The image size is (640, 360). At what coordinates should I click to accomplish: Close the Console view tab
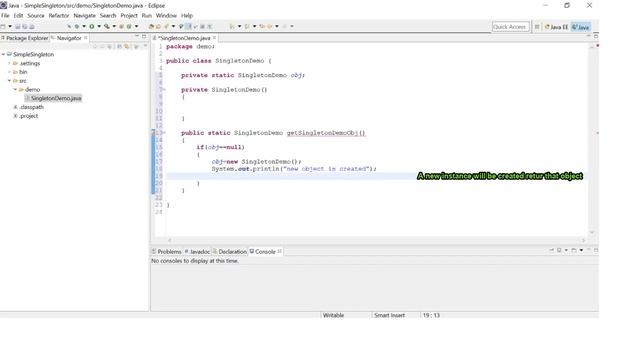coord(280,251)
